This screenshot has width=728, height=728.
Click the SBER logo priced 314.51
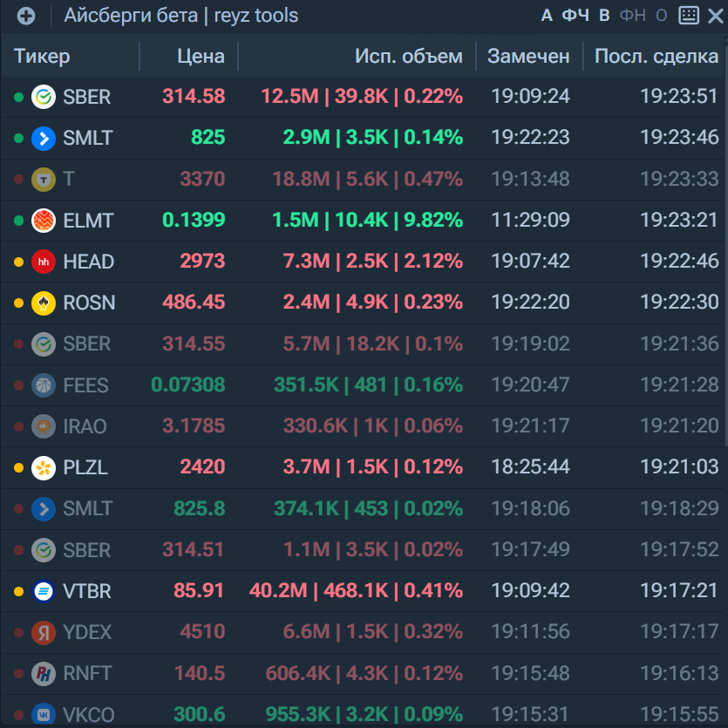click(44, 550)
